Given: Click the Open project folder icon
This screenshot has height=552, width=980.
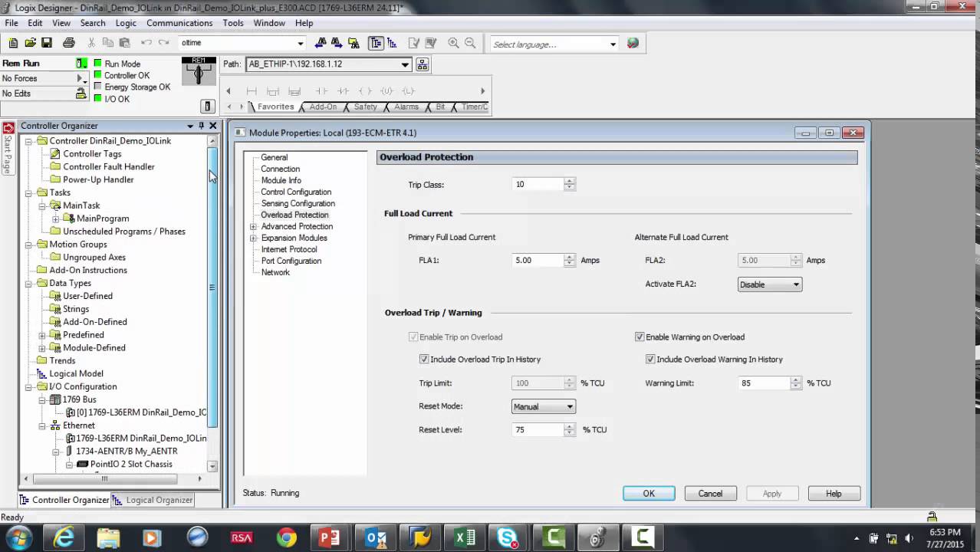Looking at the screenshot, I should click(x=30, y=44).
